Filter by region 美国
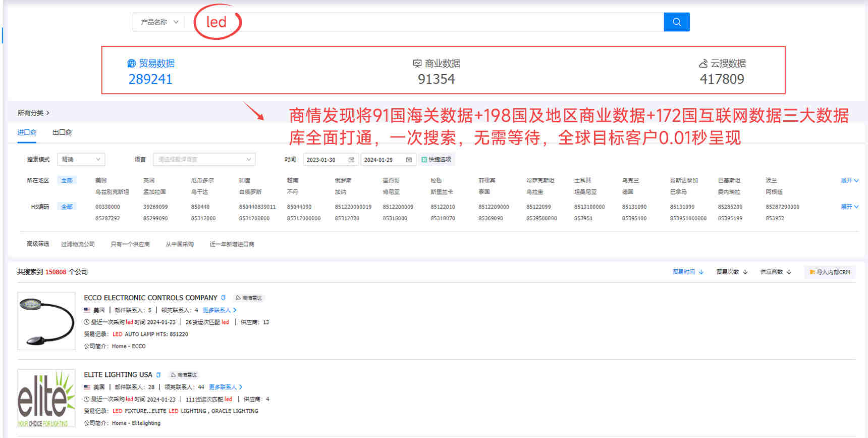This screenshot has width=868, height=438. pos(101,180)
